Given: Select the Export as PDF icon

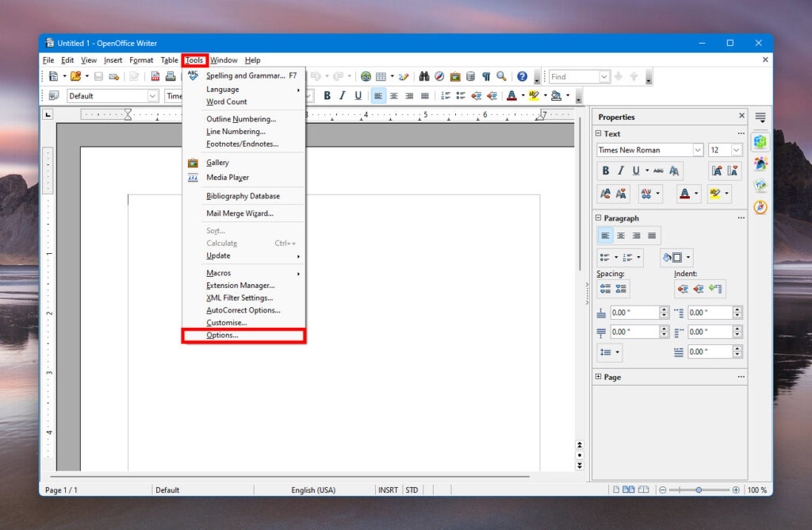Looking at the screenshot, I should (155, 76).
